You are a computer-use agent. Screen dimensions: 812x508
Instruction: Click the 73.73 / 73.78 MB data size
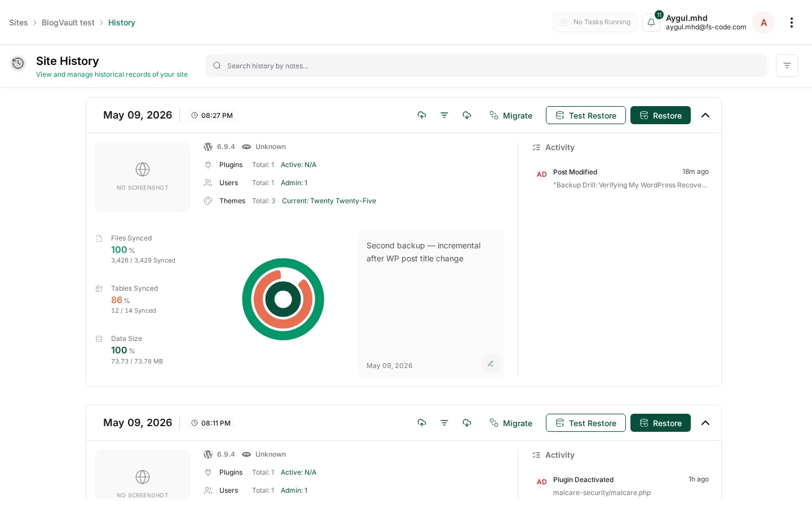[x=137, y=362]
